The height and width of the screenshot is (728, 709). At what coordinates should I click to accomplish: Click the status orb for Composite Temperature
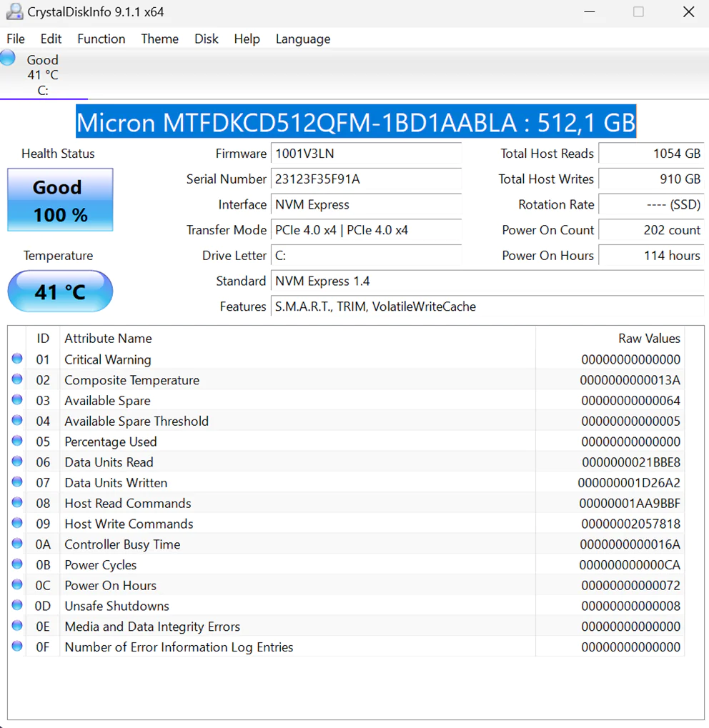tap(17, 379)
